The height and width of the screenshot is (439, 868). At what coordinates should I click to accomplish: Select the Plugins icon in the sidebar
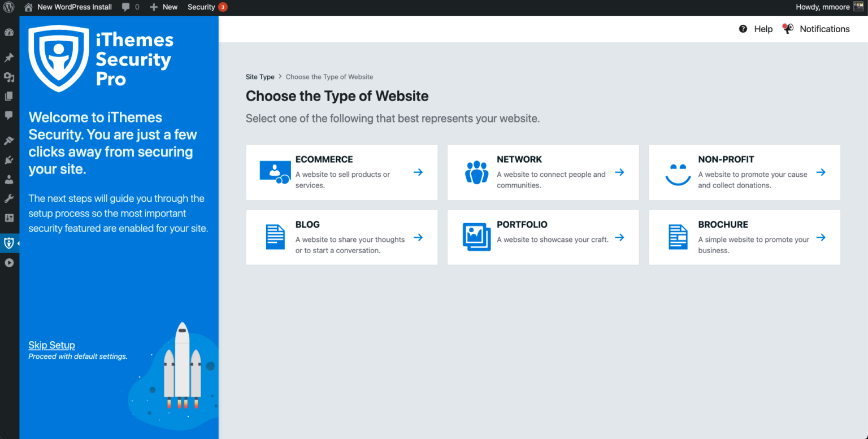(x=8, y=160)
